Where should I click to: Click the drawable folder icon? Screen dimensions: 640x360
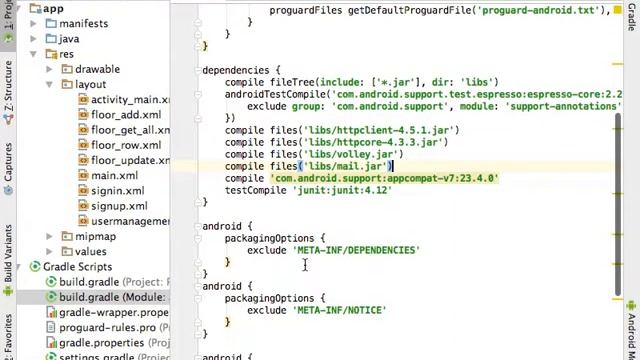pos(67,69)
